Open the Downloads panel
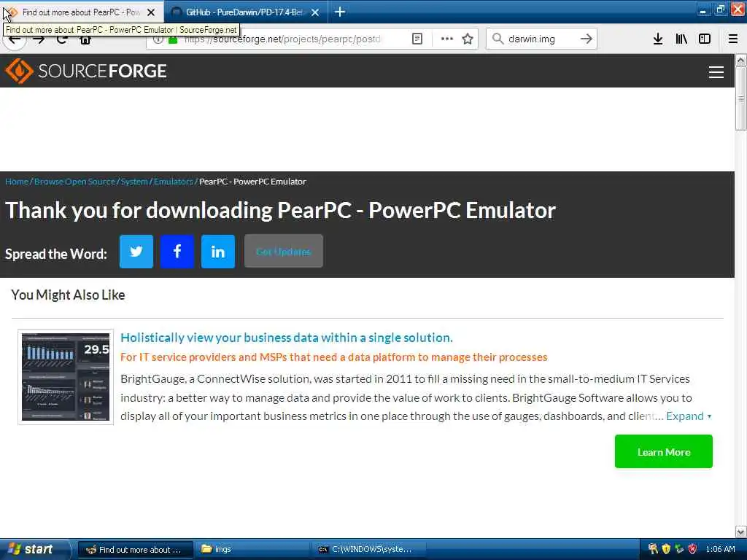Image resolution: width=747 pixels, height=560 pixels. coord(658,39)
